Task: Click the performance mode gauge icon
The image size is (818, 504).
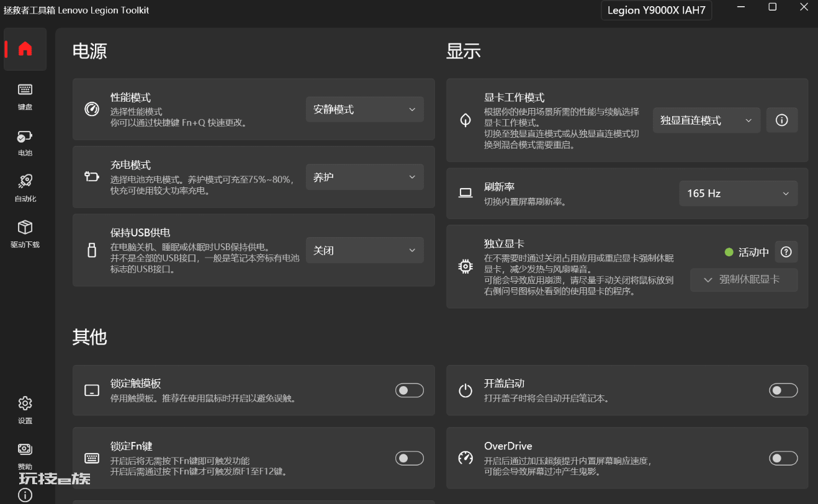Action: pos(92,109)
